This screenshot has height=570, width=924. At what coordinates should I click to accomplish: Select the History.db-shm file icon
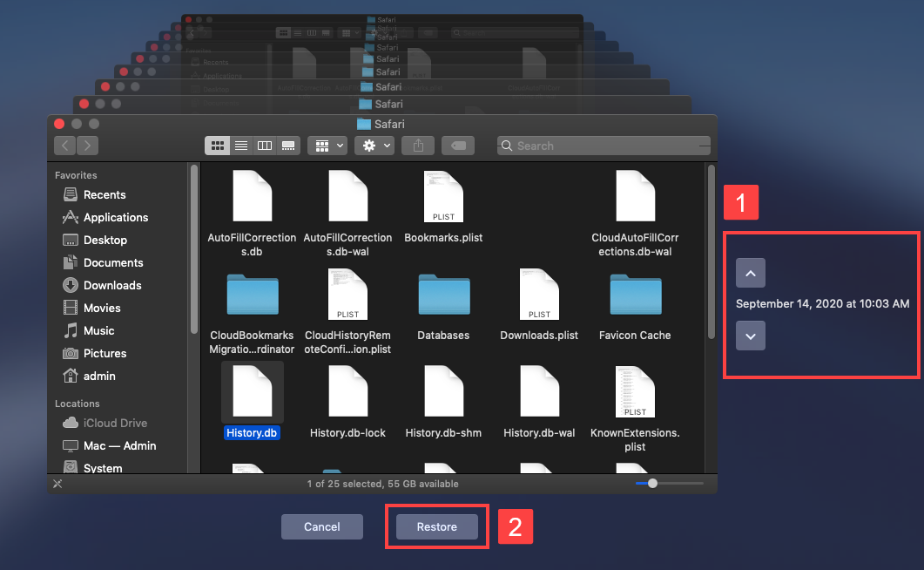coord(443,391)
